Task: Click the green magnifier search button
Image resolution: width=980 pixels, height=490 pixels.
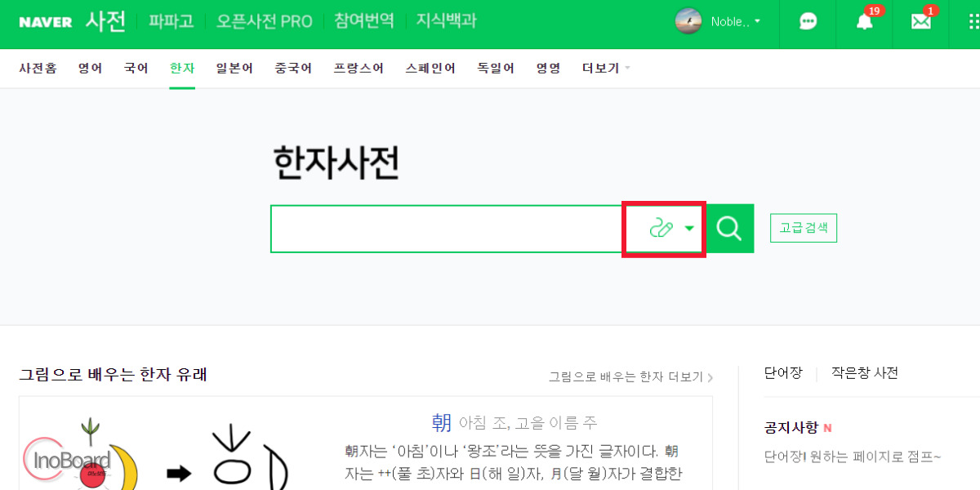Action: 730,229
